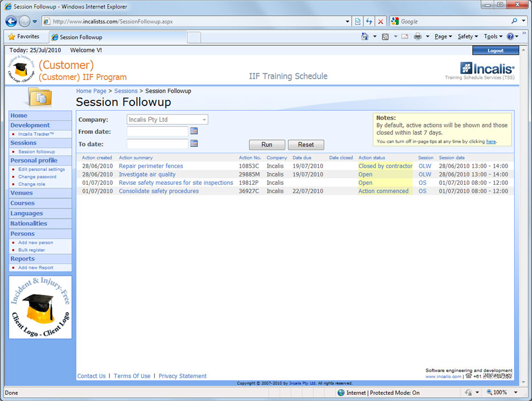Click the Compatibility View icon
The height and width of the screenshot is (401, 532).
click(357, 21)
